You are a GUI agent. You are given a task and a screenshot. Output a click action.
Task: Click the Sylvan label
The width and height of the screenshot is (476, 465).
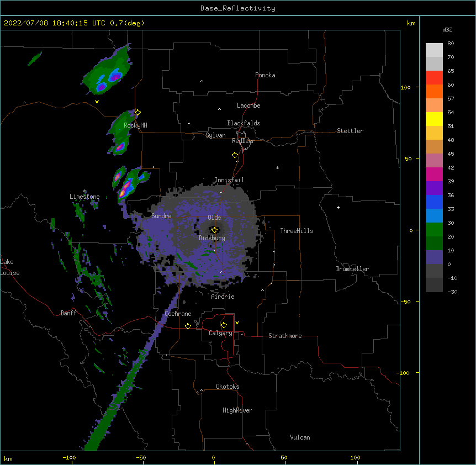coord(215,135)
